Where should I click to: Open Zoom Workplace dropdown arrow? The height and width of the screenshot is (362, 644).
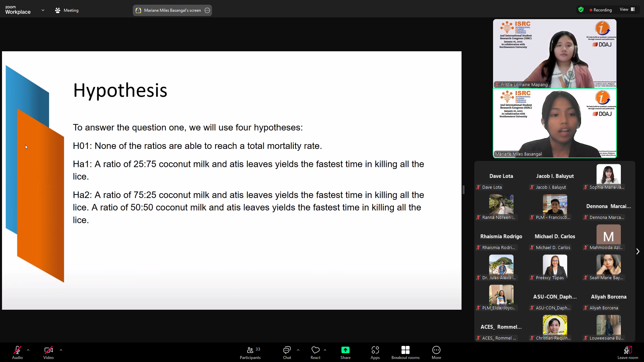coord(43,10)
